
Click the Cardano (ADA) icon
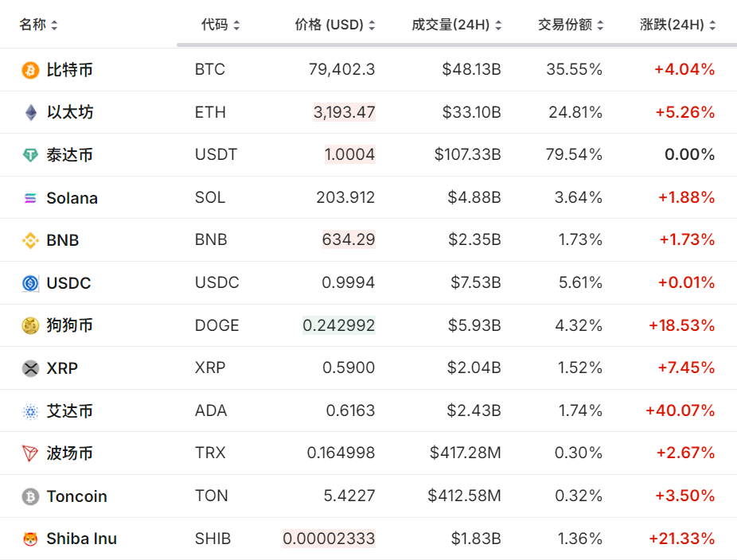tap(29, 411)
